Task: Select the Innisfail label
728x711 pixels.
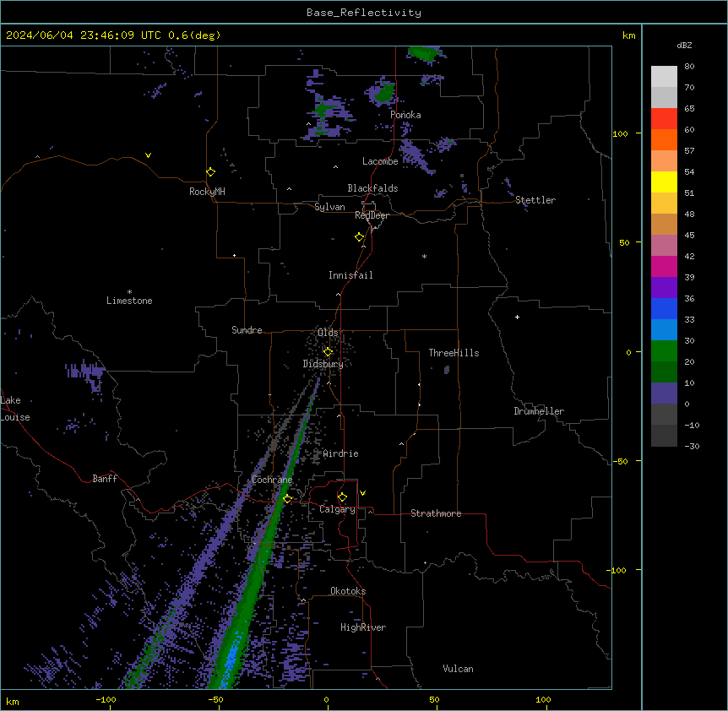Action: [x=350, y=275]
